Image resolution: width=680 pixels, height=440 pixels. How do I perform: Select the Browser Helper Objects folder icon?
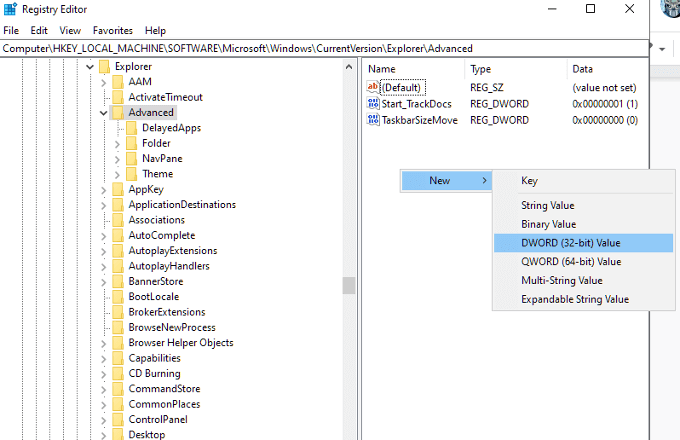coord(118,342)
